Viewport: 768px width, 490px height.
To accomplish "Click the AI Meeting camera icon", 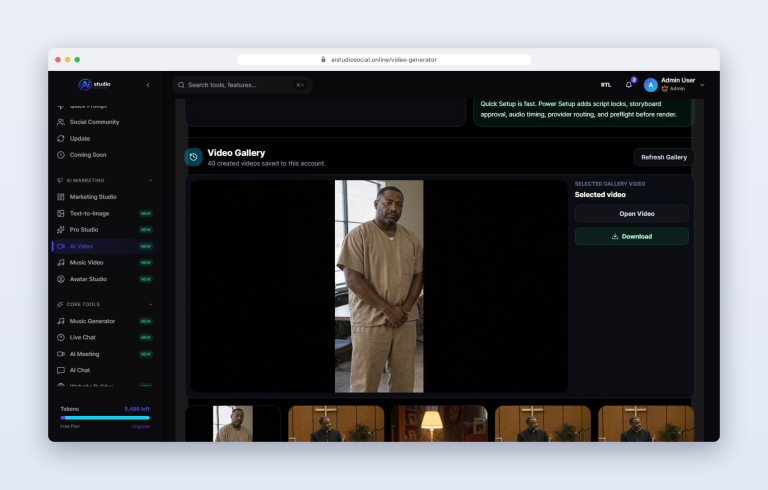I will (x=61, y=354).
